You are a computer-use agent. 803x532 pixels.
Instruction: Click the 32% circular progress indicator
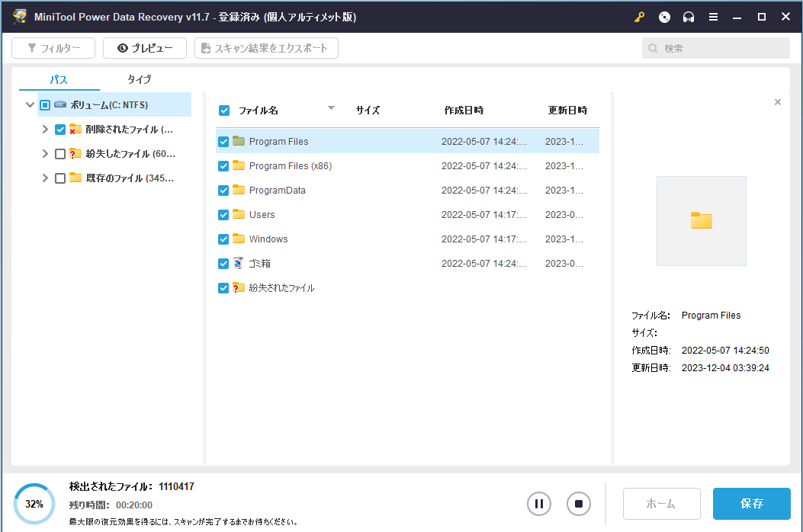pos(34,504)
